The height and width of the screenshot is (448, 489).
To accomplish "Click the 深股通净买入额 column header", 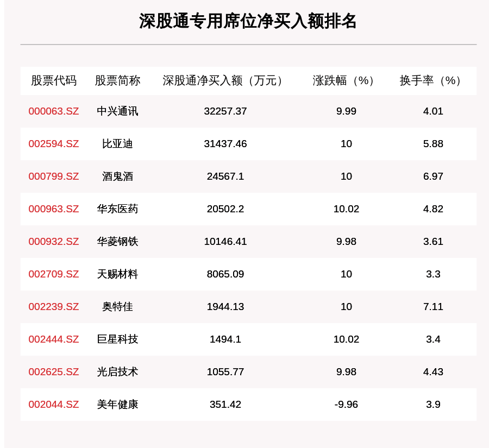I will point(223,80).
